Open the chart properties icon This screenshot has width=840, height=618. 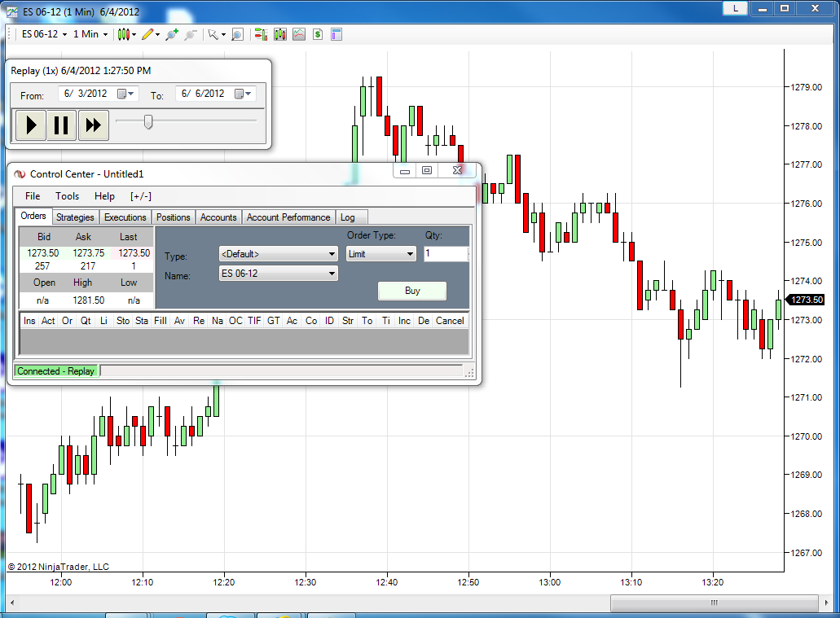[x=336, y=35]
